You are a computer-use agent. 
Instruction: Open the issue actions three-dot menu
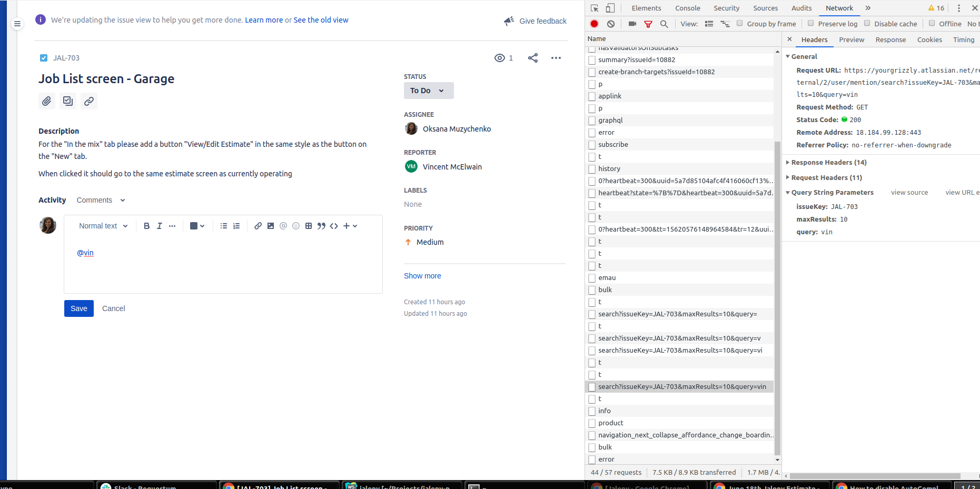(x=556, y=58)
